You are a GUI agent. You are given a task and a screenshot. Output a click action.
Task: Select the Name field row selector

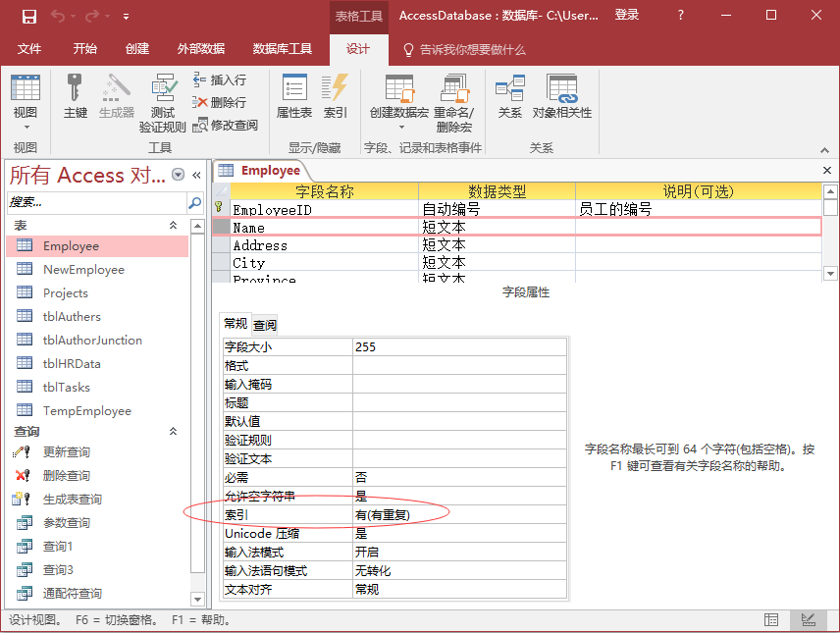[x=222, y=227]
